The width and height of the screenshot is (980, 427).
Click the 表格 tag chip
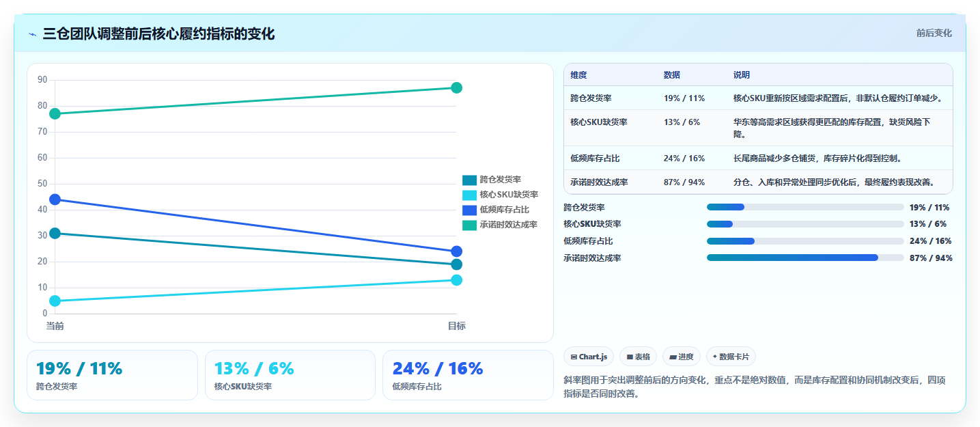click(638, 357)
